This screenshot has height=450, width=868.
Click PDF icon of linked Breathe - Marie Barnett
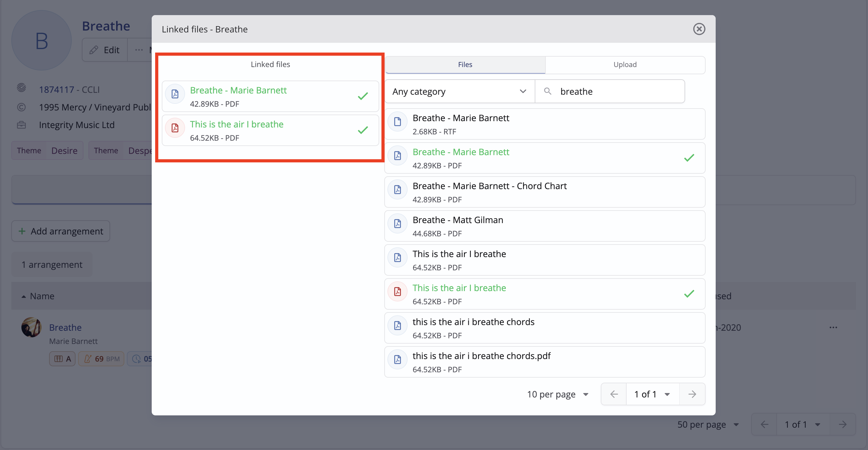point(175,94)
